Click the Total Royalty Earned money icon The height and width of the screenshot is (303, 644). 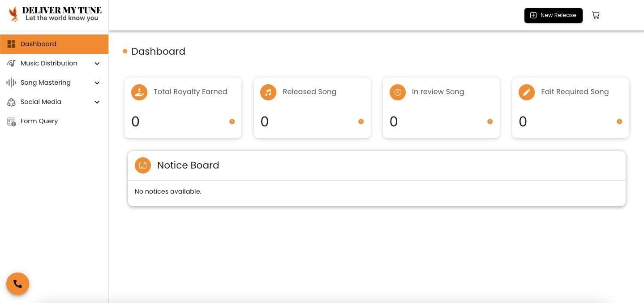139,92
